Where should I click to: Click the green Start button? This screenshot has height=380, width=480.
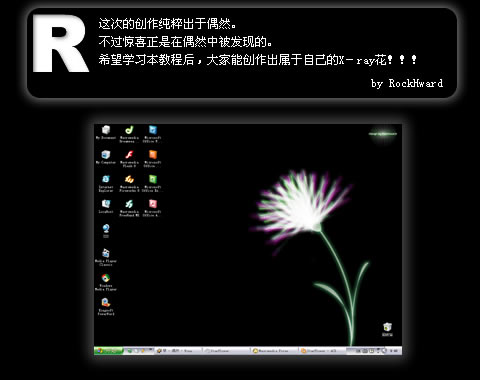coord(109,351)
